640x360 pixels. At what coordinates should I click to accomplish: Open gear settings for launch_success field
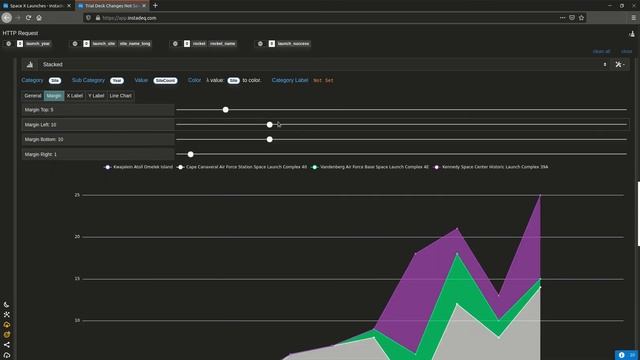click(x=260, y=44)
